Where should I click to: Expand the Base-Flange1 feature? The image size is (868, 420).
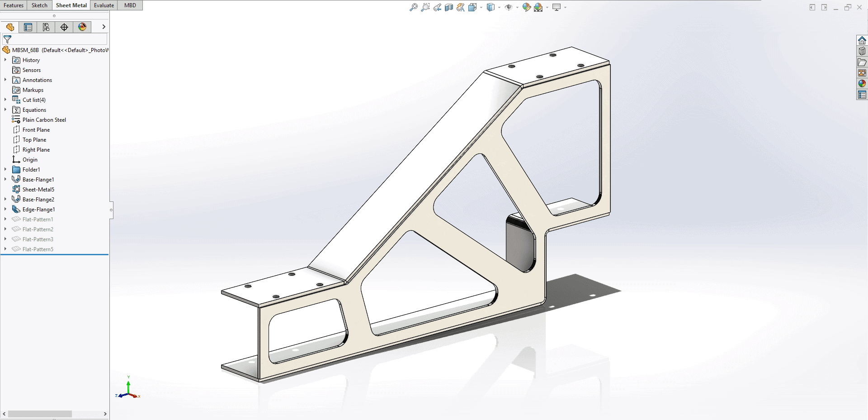tap(5, 180)
